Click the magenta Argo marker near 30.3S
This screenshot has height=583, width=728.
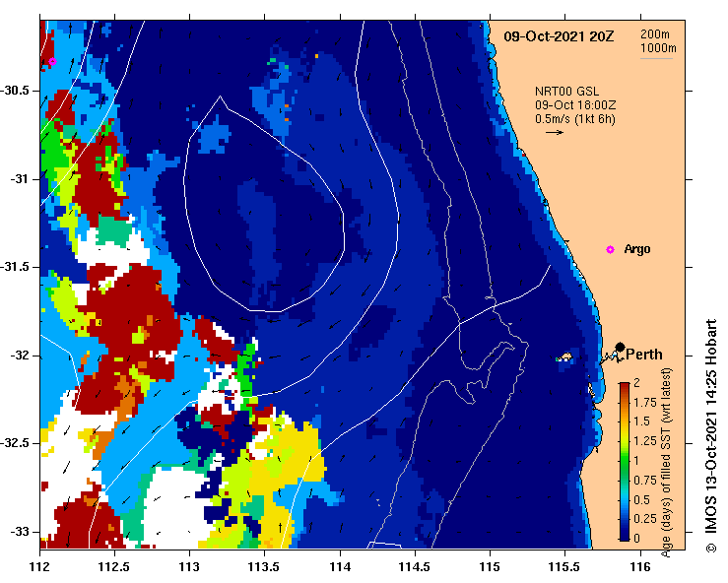pyautogui.click(x=52, y=61)
